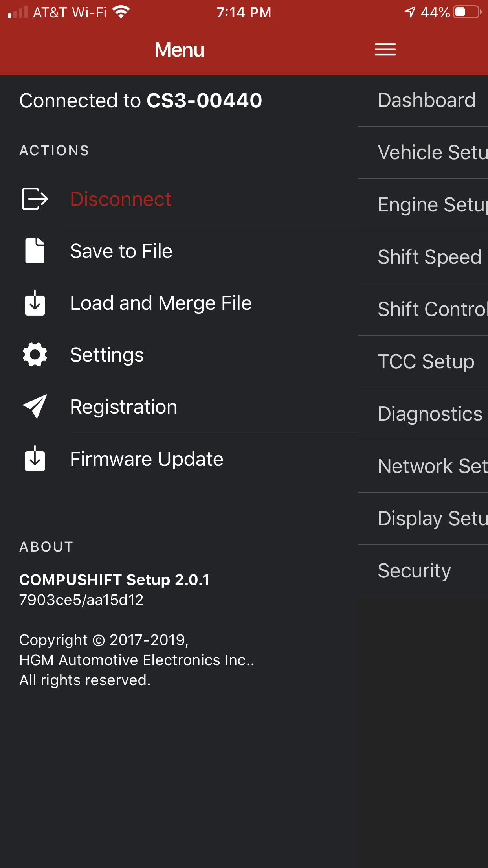Tap the Firmware Update download icon

[35, 459]
